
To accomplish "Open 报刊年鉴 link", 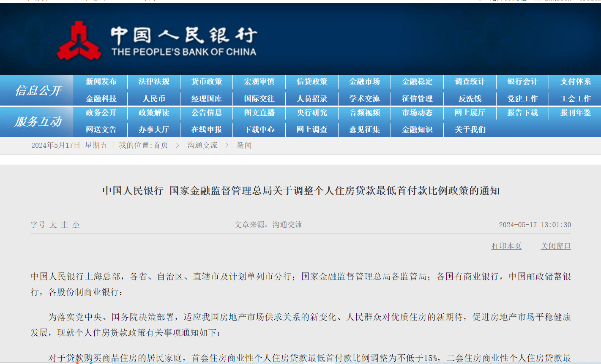I will pos(576,113).
